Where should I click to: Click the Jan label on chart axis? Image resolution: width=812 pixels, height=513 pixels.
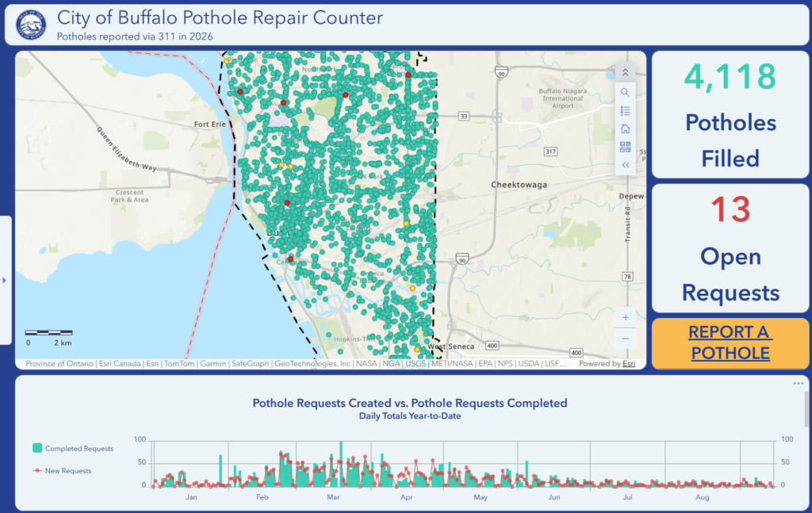(x=191, y=497)
